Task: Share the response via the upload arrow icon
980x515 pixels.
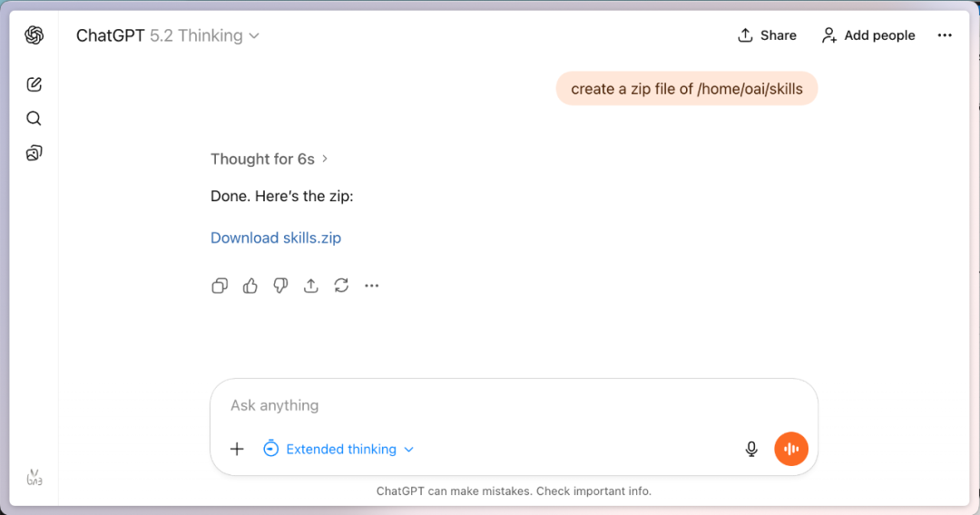Action: coord(310,286)
